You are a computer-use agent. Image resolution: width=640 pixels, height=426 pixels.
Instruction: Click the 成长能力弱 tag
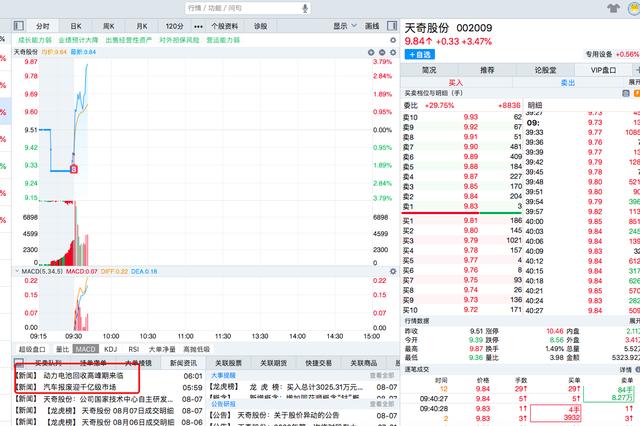click(x=35, y=40)
